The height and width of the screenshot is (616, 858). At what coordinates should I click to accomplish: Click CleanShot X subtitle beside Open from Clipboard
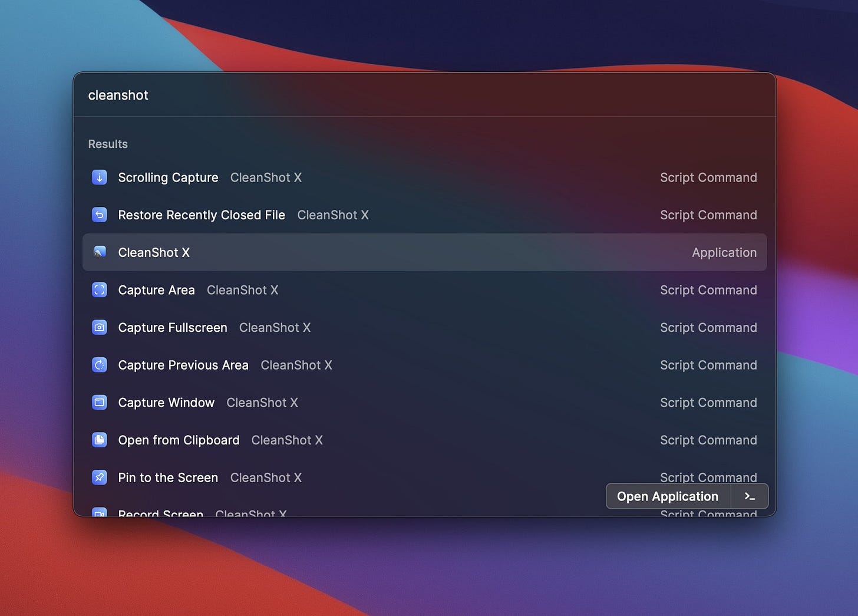[287, 440]
